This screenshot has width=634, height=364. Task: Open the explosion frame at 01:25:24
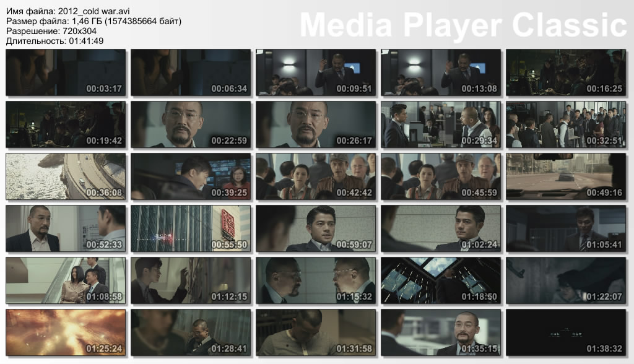click(66, 332)
